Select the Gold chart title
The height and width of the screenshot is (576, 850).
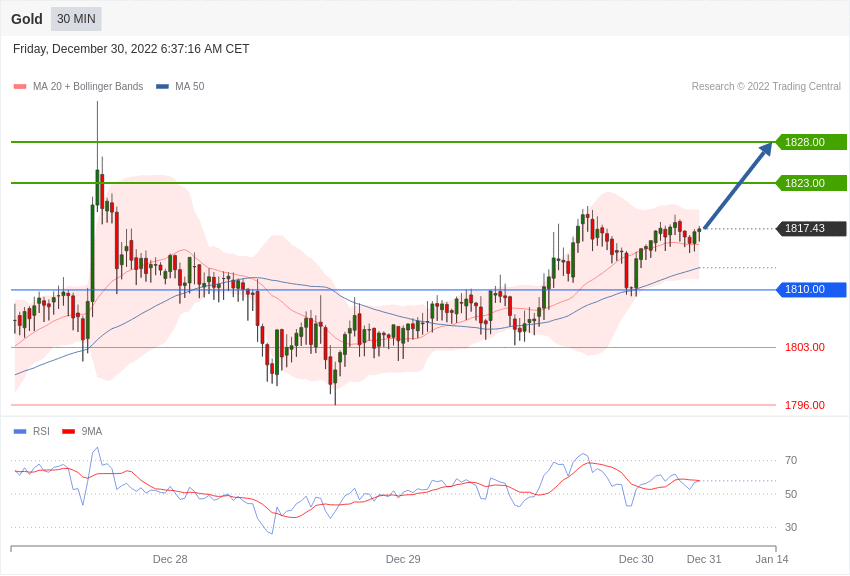click(x=27, y=19)
